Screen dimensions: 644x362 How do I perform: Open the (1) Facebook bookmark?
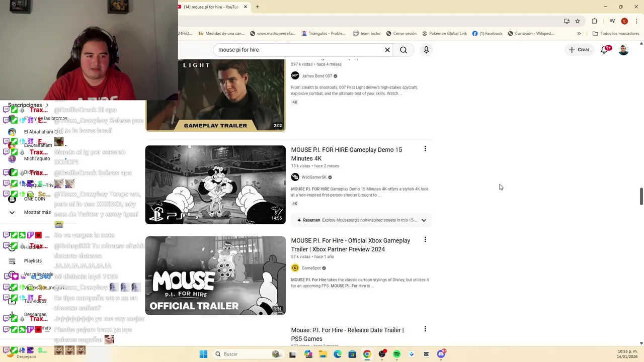click(x=488, y=34)
